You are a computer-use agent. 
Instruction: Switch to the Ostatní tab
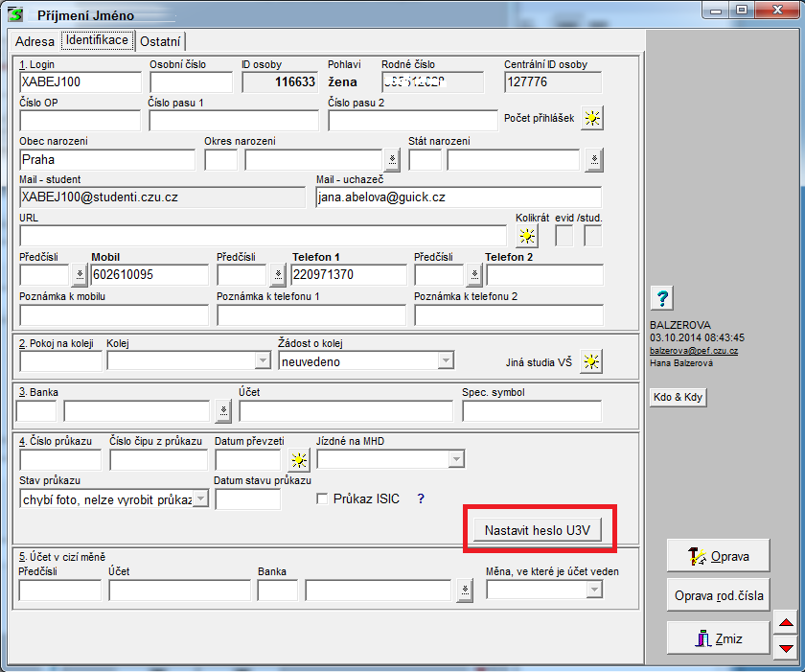point(161,41)
